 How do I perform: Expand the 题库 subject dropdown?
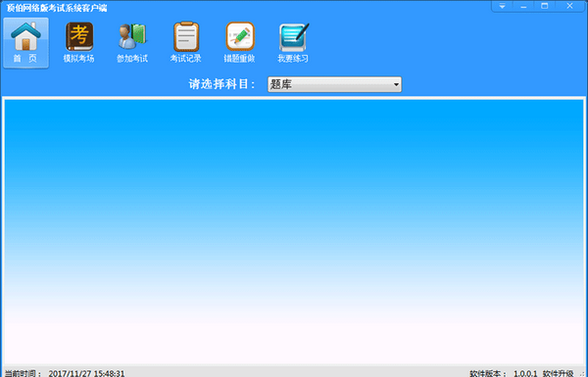pyautogui.click(x=334, y=84)
